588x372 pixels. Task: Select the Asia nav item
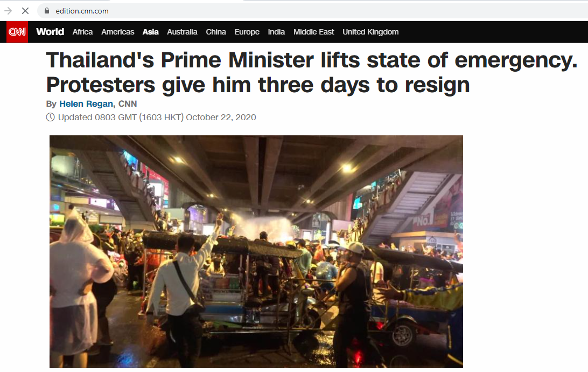tap(150, 32)
